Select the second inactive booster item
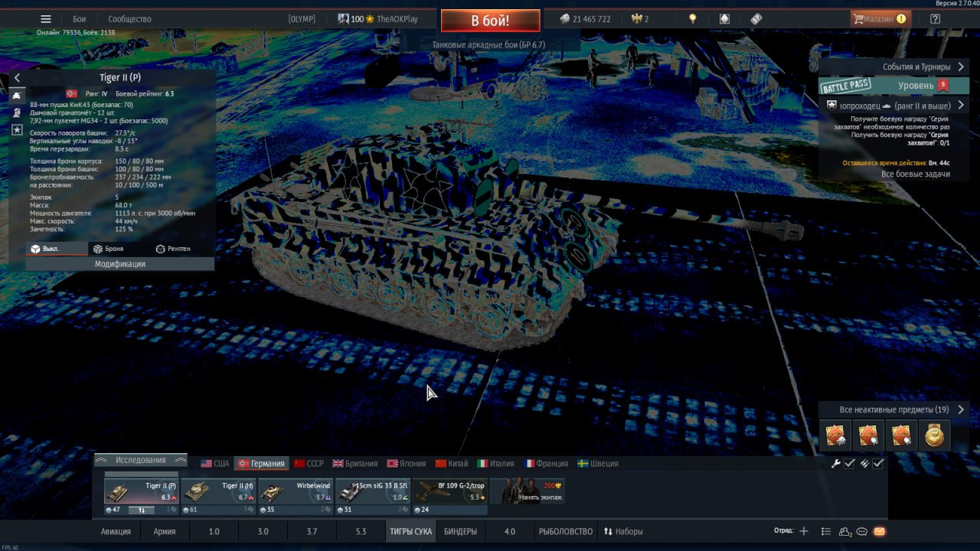The height and width of the screenshot is (551, 980). (868, 435)
